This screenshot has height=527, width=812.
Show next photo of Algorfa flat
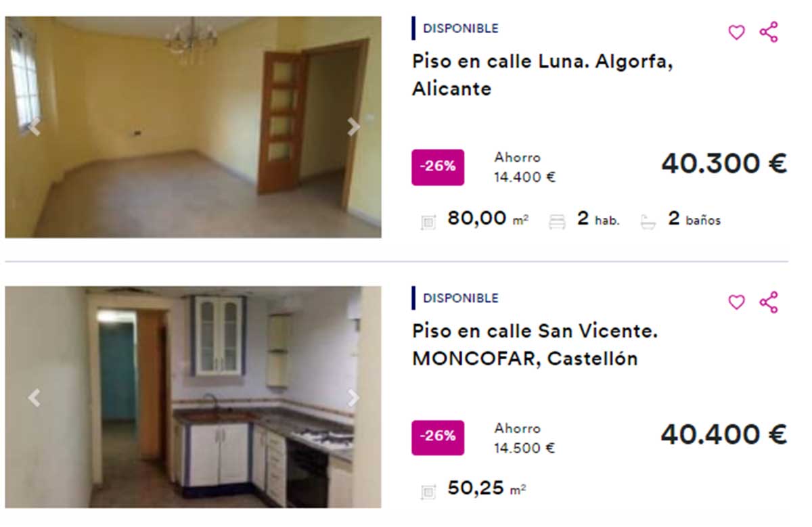click(353, 127)
